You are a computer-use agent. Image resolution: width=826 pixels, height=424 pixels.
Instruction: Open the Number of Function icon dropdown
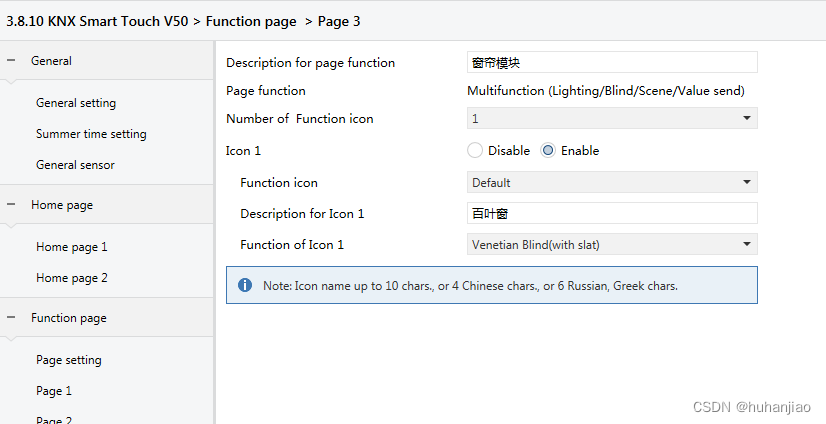612,119
